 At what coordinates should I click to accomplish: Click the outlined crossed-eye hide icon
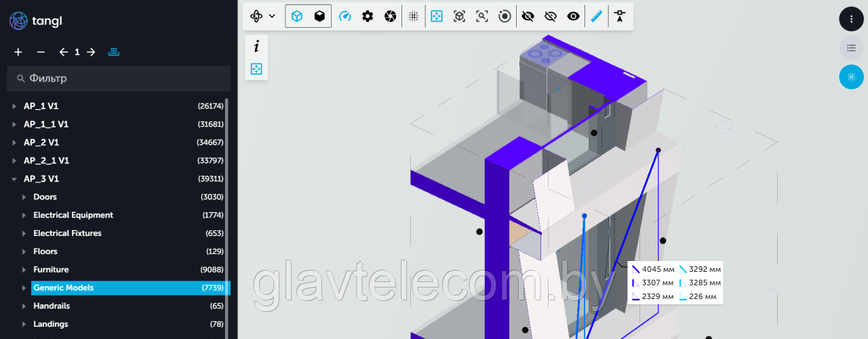pos(551,16)
